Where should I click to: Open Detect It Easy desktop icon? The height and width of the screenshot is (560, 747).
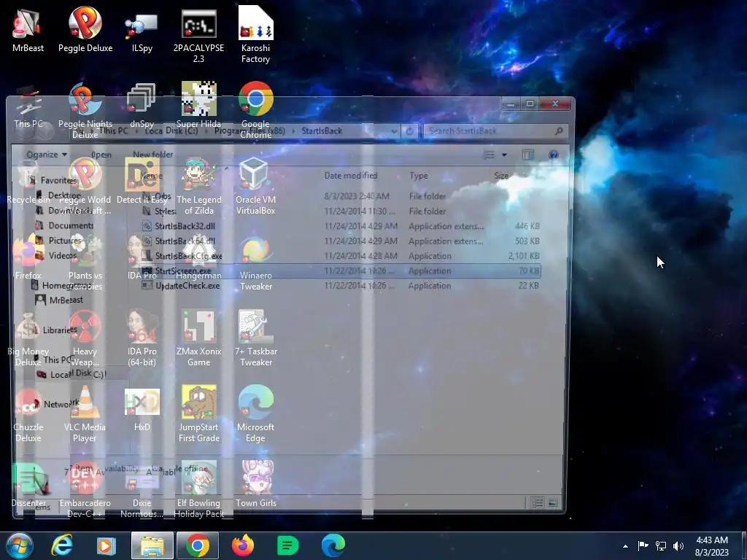coord(142,181)
